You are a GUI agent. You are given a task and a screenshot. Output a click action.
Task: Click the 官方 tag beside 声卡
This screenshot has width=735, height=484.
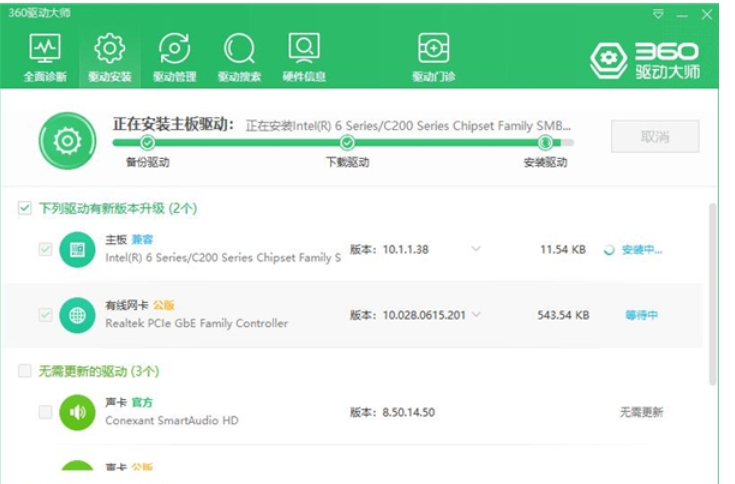(x=142, y=402)
